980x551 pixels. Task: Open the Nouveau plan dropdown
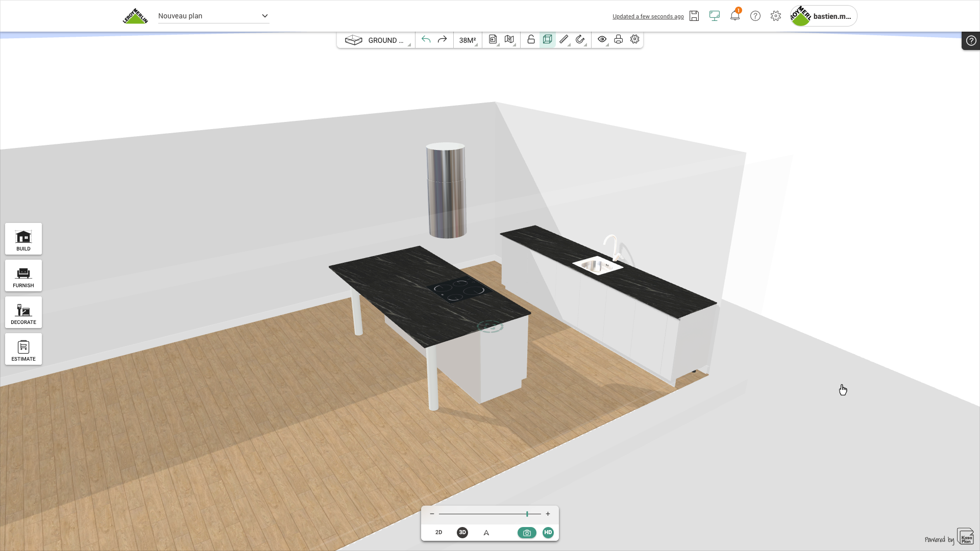point(213,16)
